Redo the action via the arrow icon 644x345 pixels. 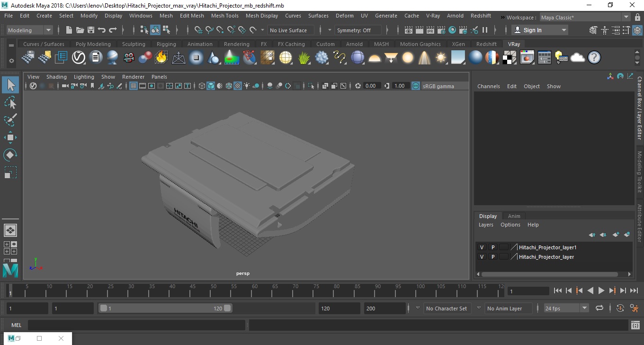click(x=113, y=30)
